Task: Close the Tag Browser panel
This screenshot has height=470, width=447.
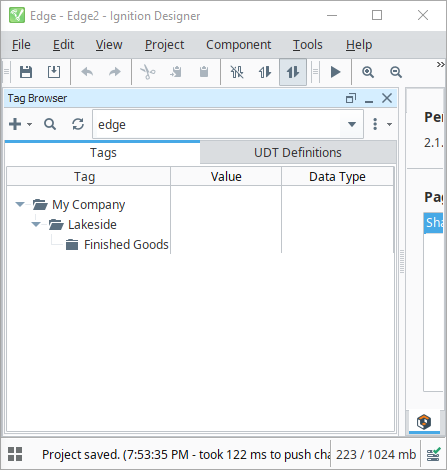Action: tap(387, 98)
